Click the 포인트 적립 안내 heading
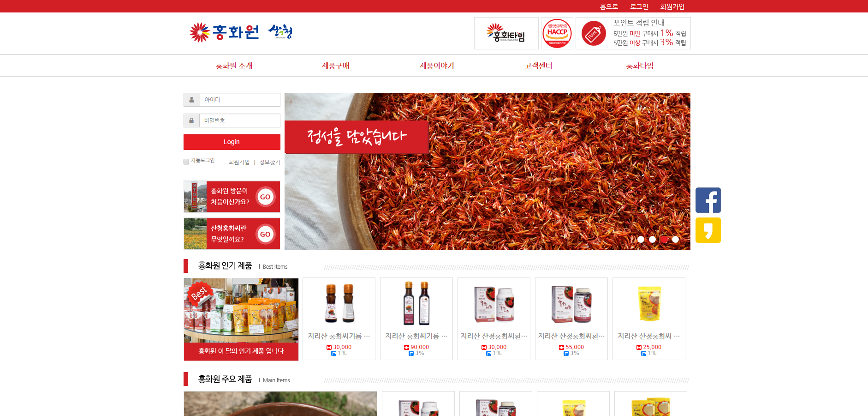 point(639,23)
